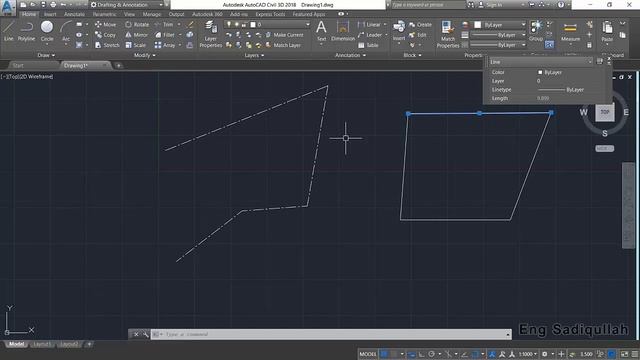Viewport: 640px width, 360px height.
Task: Select the Measure utility
Action: pyautogui.click(x=570, y=32)
